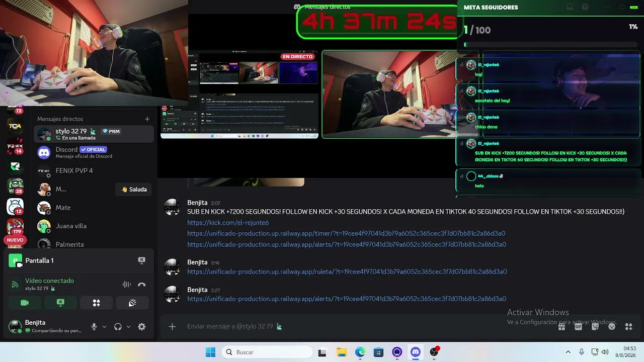Open the stylo 32 79 direct message
Viewport: 644px width, 362px height.
coord(94,134)
